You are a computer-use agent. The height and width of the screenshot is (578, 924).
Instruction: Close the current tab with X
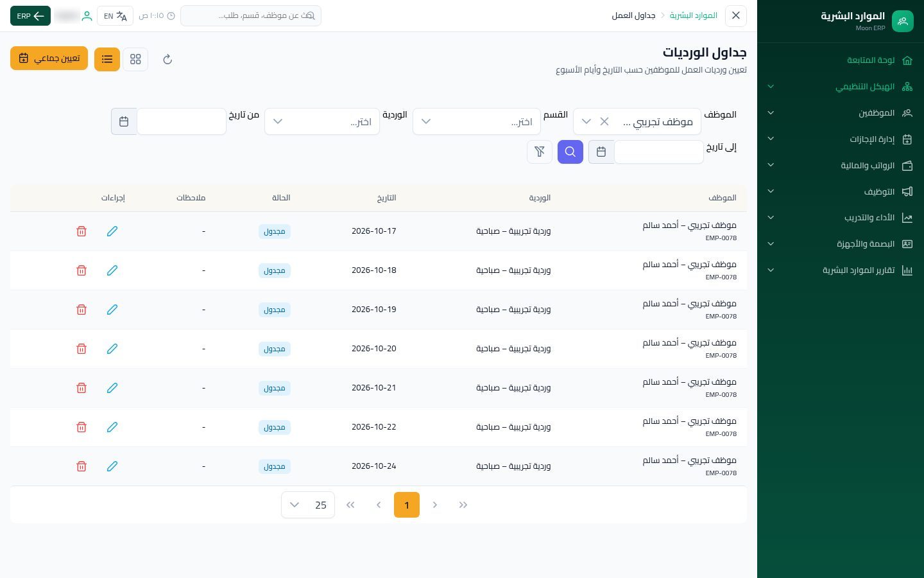click(736, 15)
